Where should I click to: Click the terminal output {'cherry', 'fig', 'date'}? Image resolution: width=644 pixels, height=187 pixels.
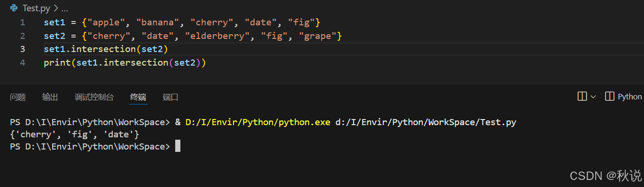point(74,135)
